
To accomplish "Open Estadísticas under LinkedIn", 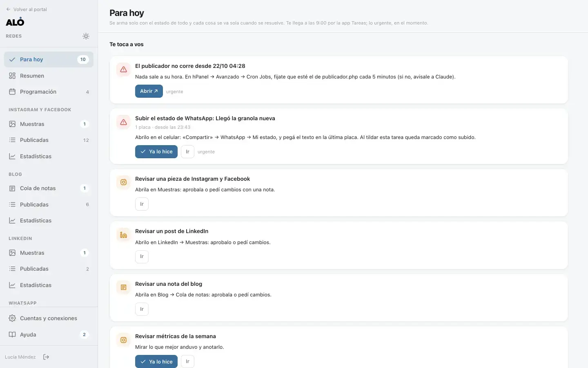I will click(49, 285).
